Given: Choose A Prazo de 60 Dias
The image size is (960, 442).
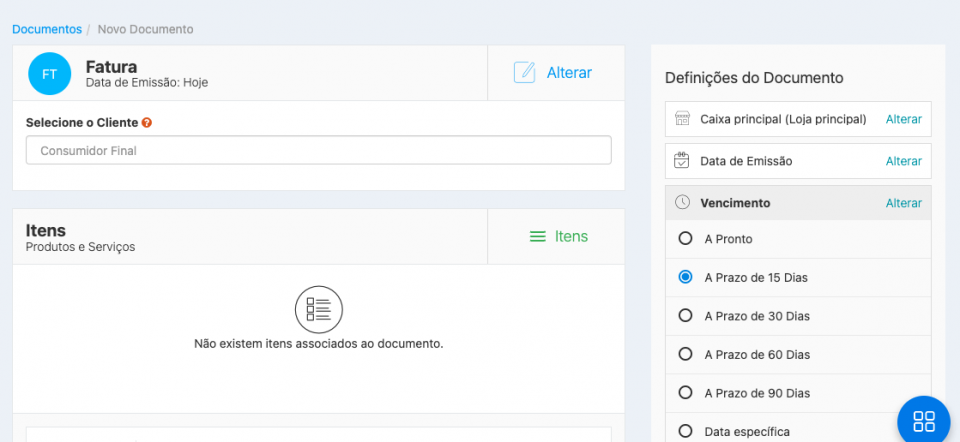Looking at the screenshot, I should click(x=685, y=354).
